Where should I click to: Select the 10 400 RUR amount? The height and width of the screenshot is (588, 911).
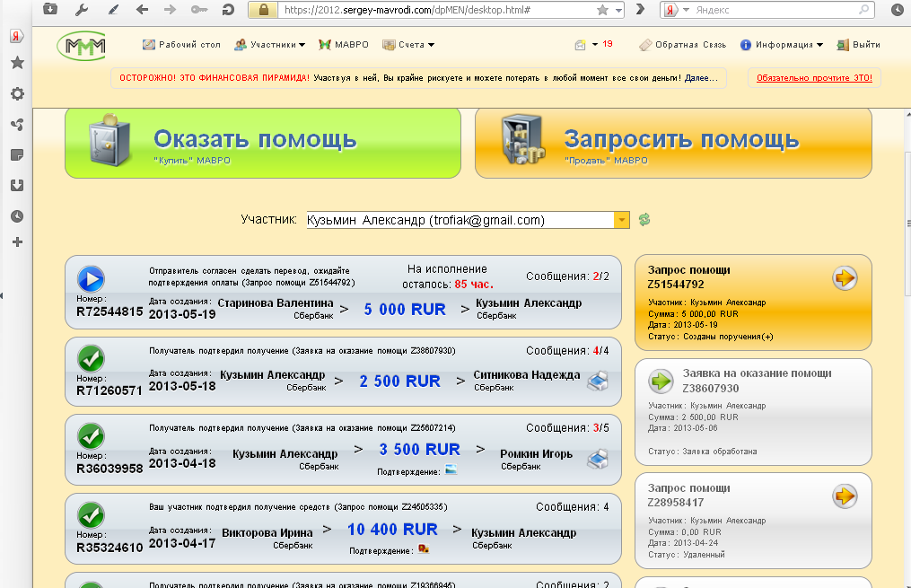392,530
